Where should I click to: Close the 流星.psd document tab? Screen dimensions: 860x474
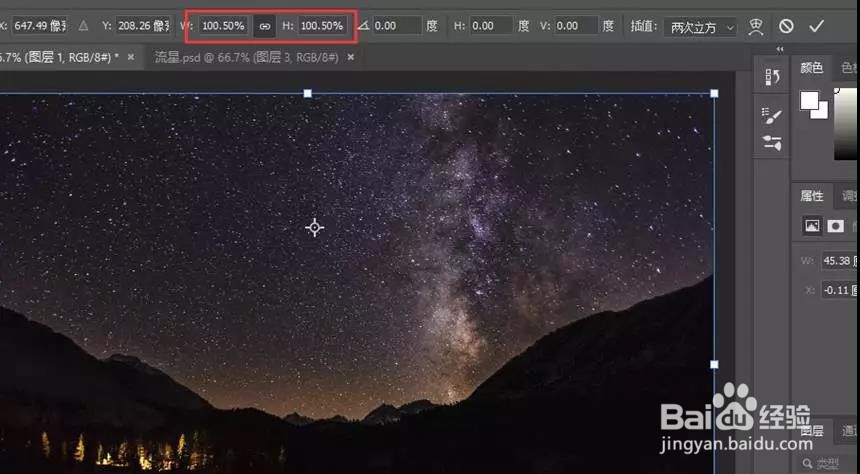tap(351, 57)
